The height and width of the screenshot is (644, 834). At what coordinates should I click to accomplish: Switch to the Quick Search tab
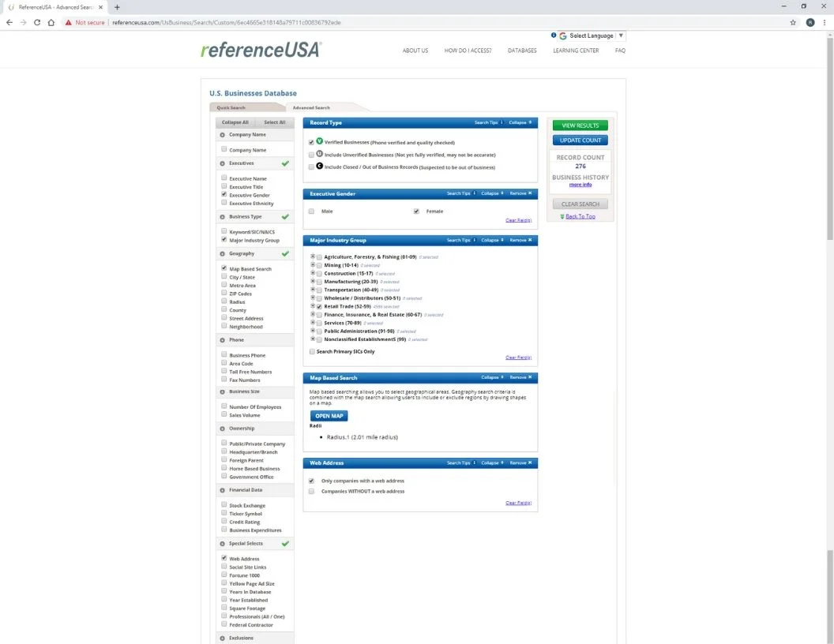pos(231,107)
